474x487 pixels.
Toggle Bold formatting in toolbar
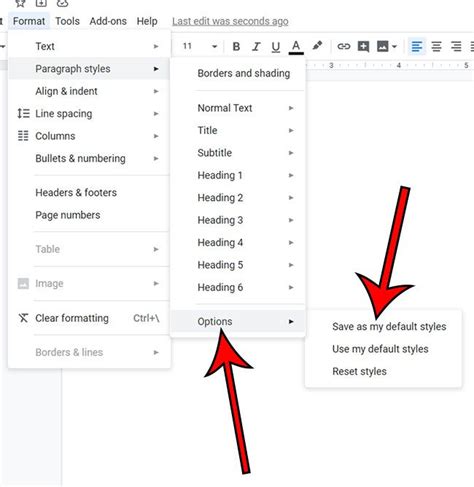pyautogui.click(x=236, y=46)
